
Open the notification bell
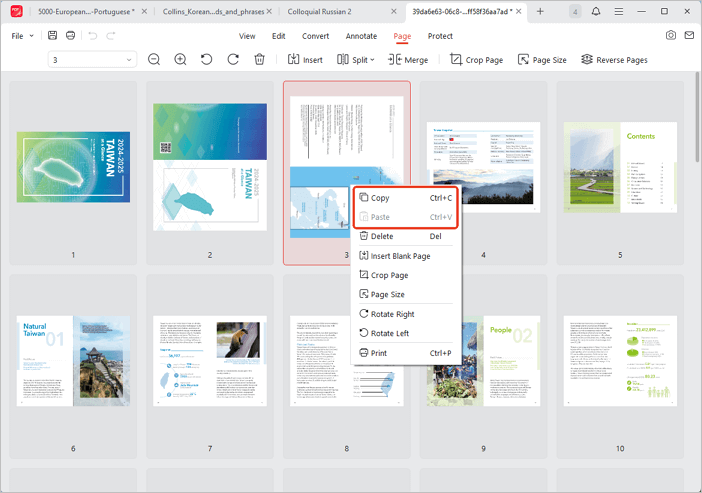pos(597,11)
